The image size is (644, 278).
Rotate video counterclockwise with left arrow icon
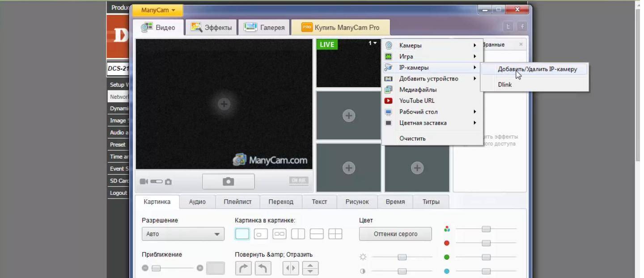(263, 268)
